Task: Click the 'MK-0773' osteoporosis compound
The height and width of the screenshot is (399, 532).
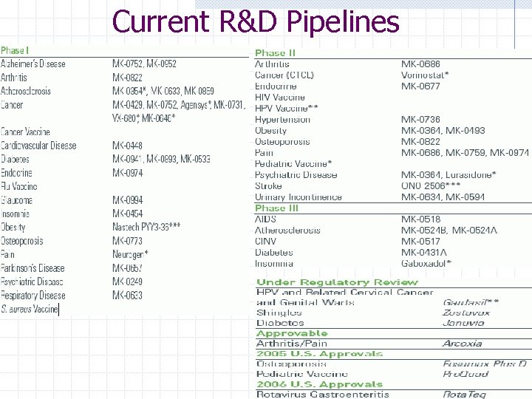Action: click(128, 241)
